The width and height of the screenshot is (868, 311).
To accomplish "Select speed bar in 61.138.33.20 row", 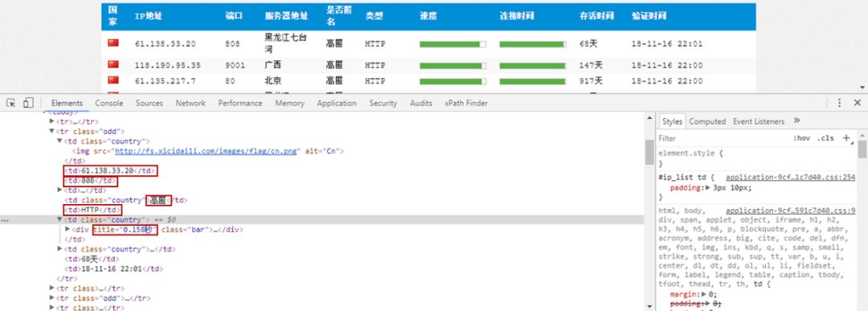I will pos(452,44).
